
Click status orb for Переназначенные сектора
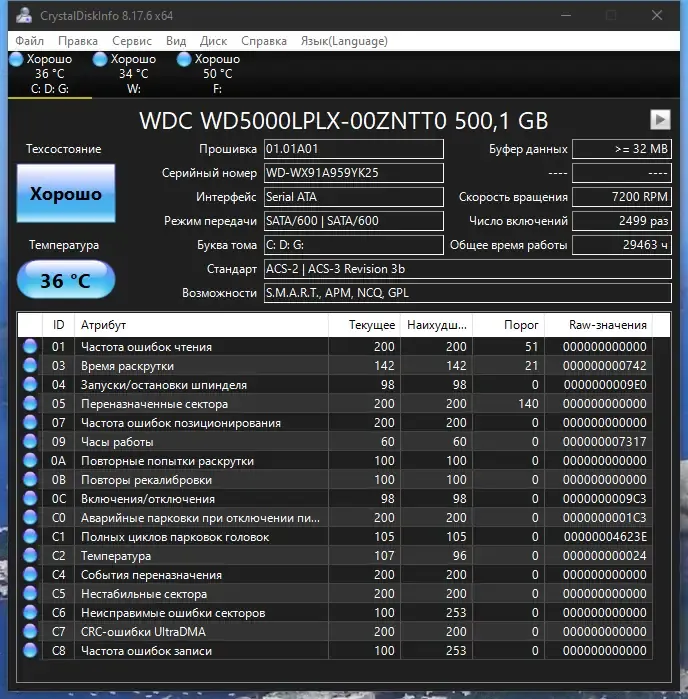pyautogui.click(x=30, y=403)
